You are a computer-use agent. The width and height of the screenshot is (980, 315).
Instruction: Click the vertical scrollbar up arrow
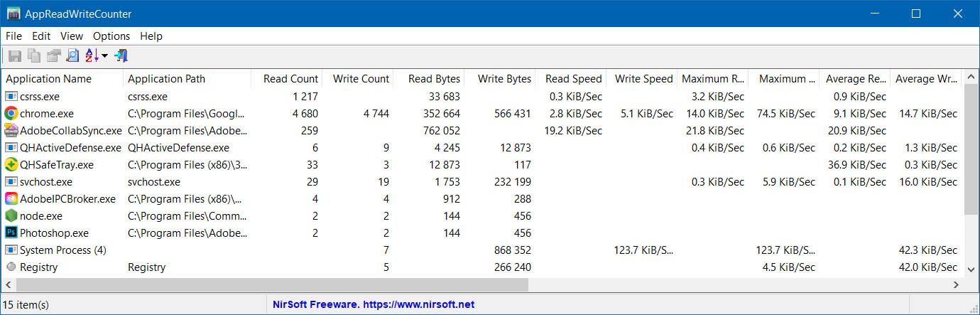coord(971,78)
